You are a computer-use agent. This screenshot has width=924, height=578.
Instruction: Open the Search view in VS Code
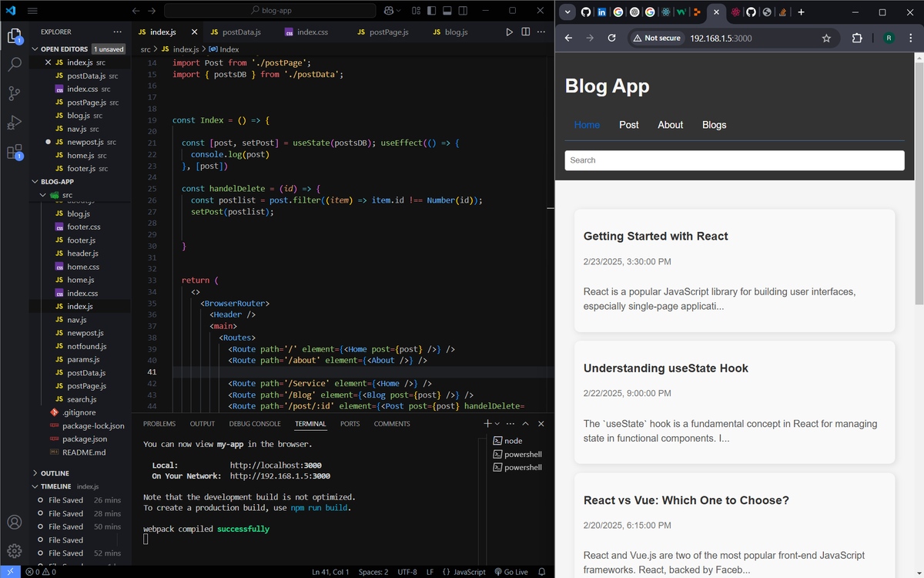[15, 64]
